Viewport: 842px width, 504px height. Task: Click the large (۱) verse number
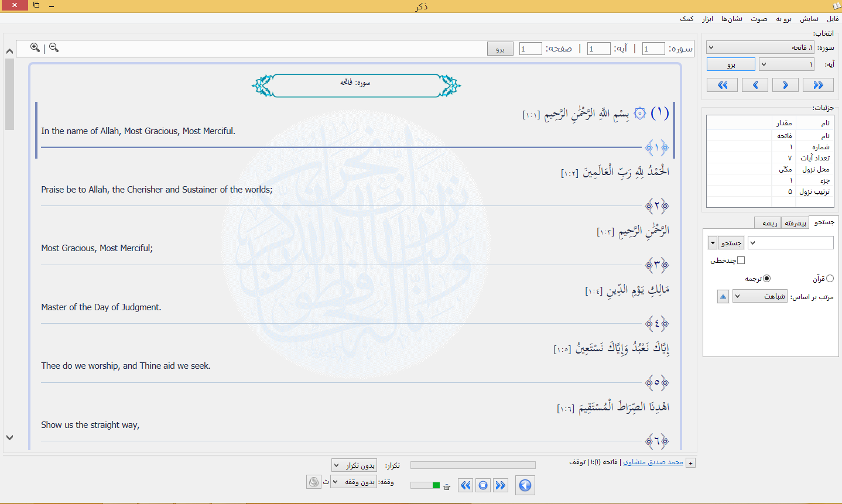[660, 113]
